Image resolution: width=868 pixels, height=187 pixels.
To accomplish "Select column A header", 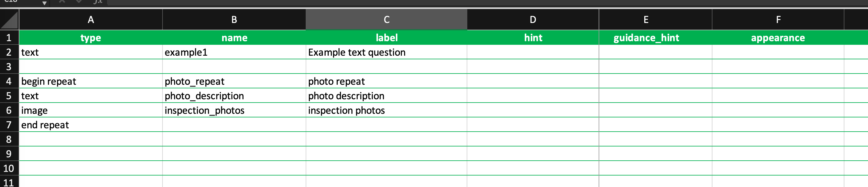I will tap(90, 20).
